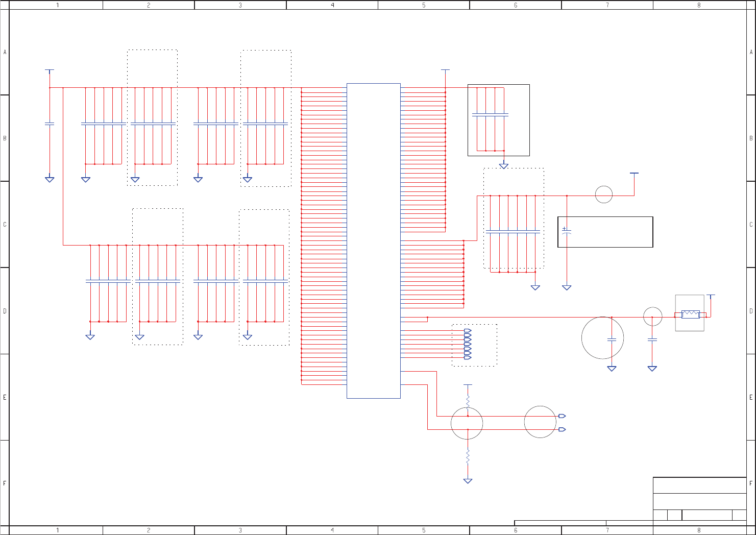Select the resistor inside the gray box
Screen dimensions: 756x535
coord(690,314)
